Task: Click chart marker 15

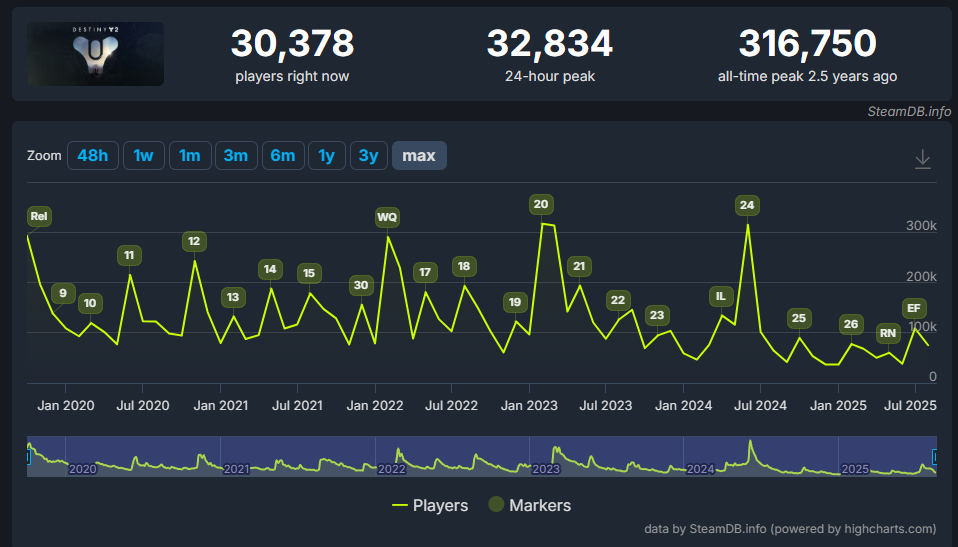Action: [309, 273]
